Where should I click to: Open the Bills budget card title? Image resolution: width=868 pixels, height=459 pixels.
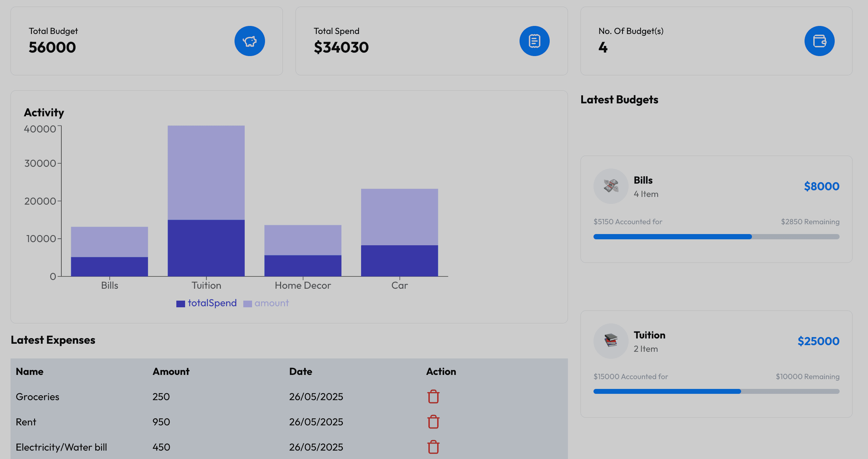pyautogui.click(x=643, y=180)
